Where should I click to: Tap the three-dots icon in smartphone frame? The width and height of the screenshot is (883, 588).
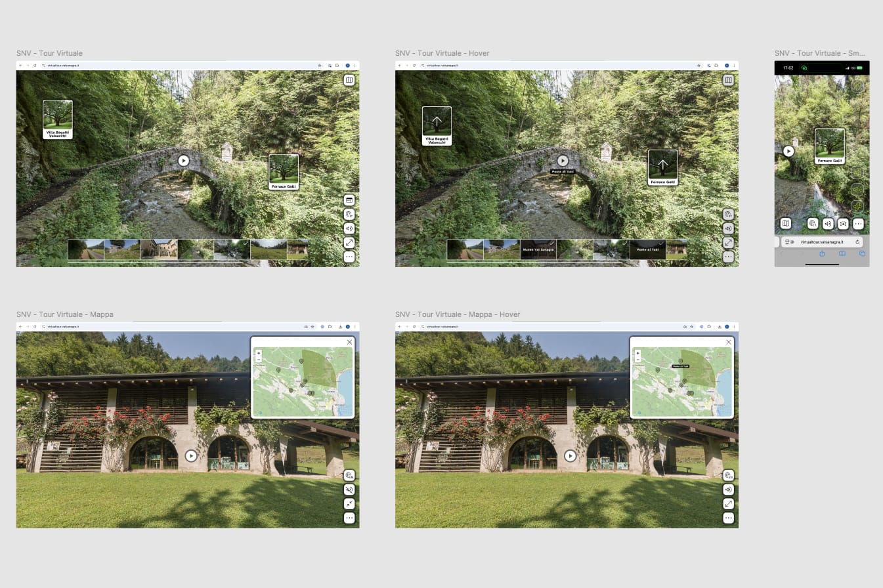[857, 224]
